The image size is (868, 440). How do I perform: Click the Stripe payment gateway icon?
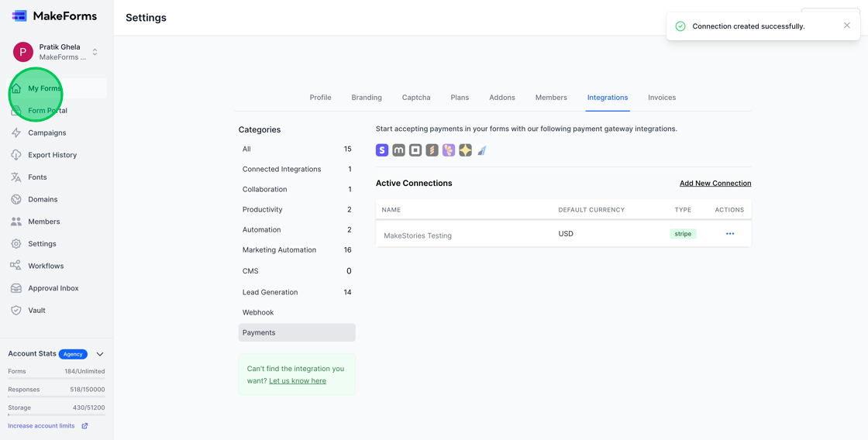(382, 150)
